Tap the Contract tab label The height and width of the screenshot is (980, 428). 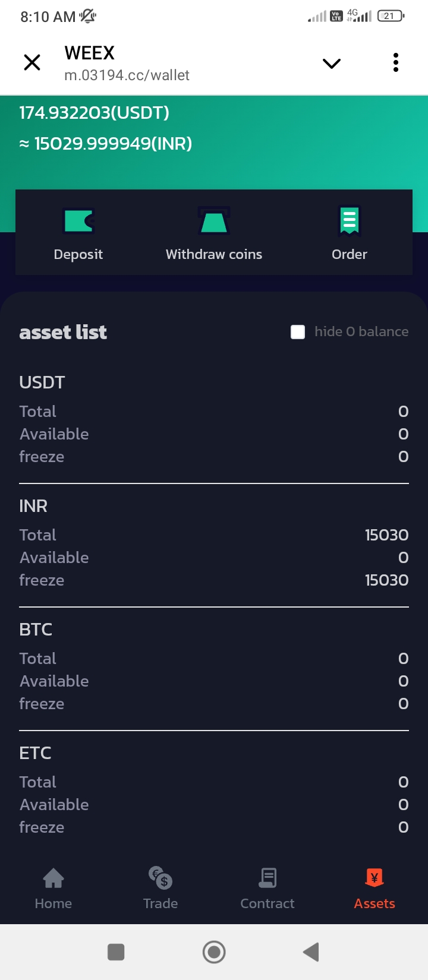click(267, 903)
